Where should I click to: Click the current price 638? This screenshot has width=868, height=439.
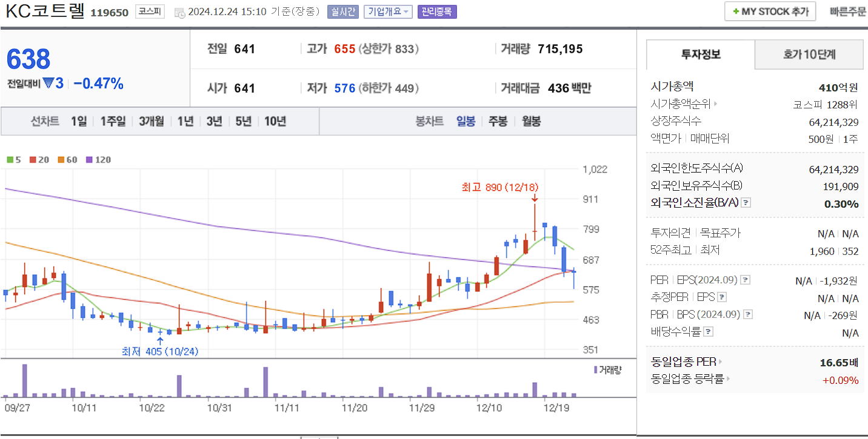tap(28, 59)
